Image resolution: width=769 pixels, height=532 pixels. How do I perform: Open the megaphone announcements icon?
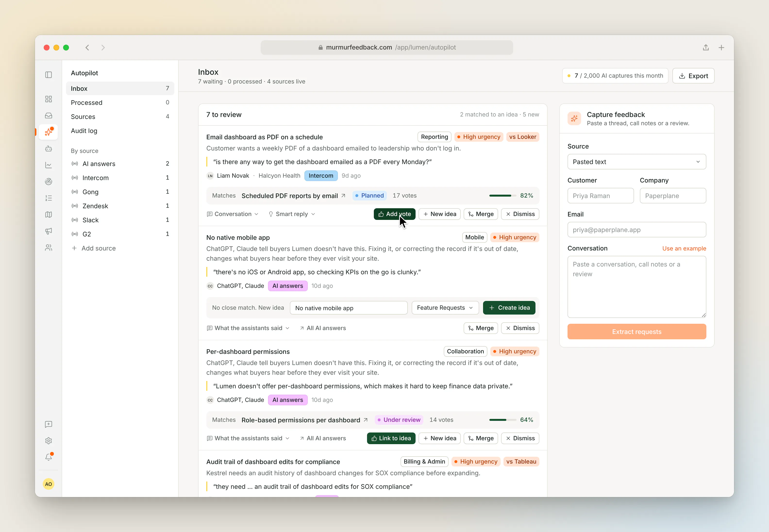(x=48, y=231)
